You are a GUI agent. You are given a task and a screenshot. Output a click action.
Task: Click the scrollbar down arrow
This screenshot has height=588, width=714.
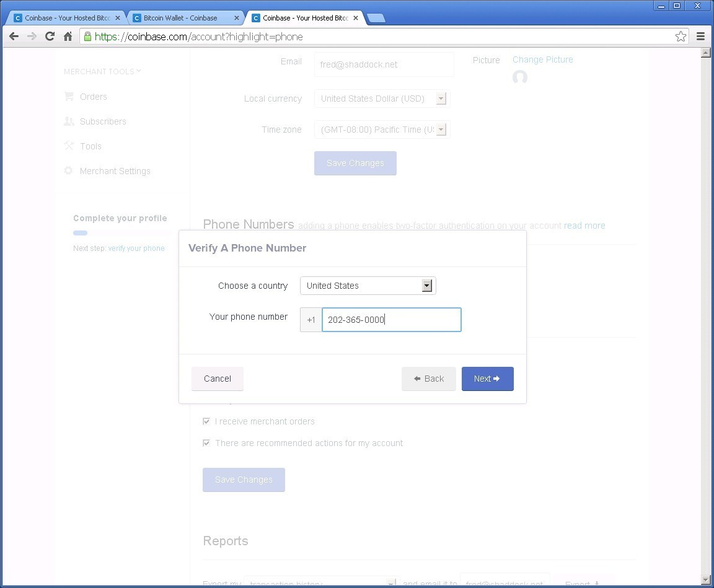point(706,580)
